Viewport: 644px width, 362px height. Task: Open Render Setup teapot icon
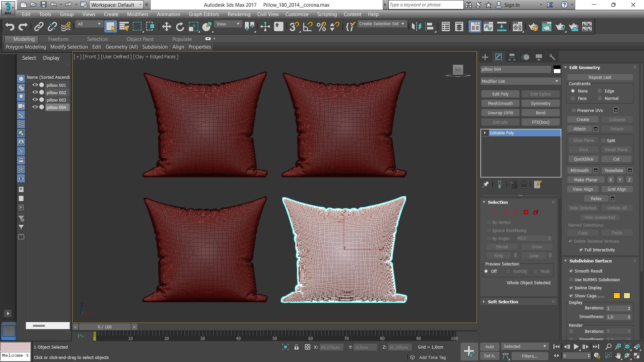(533, 27)
